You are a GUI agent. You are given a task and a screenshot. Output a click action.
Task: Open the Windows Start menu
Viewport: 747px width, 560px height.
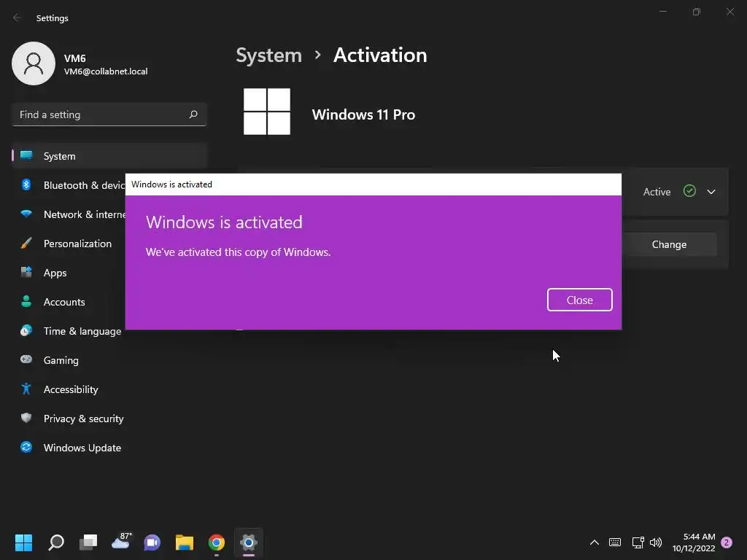(x=23, y=542)
